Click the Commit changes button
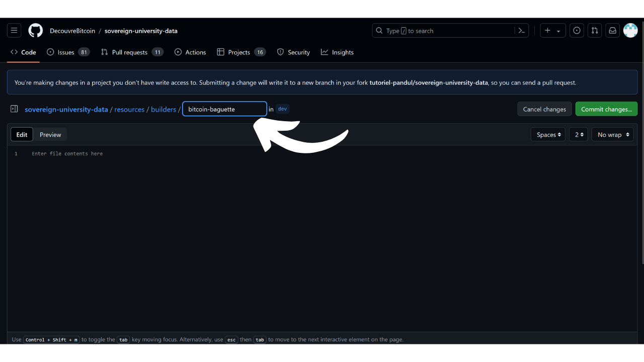644x362 pixels. pyautogui.click(x=606, y=109)
